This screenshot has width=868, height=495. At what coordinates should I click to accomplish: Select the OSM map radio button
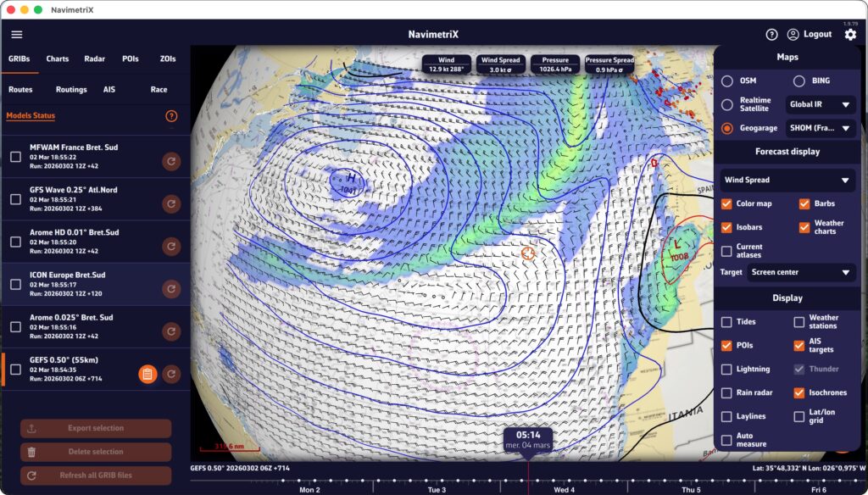point(727,81)
